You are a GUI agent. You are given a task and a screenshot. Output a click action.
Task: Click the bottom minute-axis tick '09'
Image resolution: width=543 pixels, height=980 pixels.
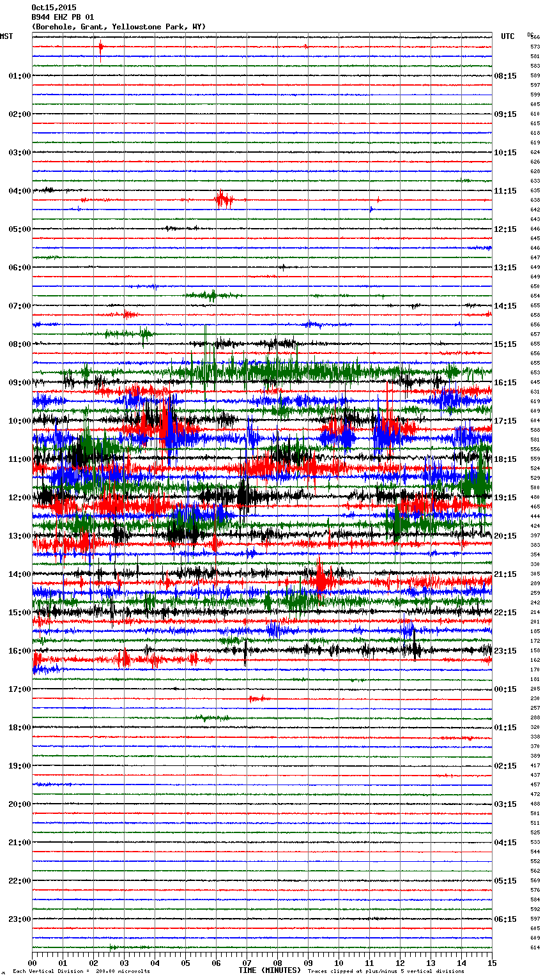tap(308, 963)
